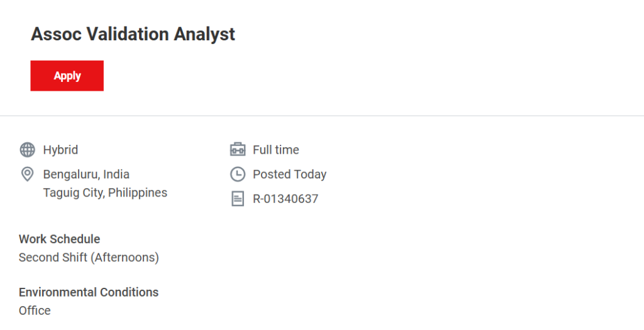This screenshot has height=330, width=644.
Task: Click the Posted Today text
Action: point(290,174)
